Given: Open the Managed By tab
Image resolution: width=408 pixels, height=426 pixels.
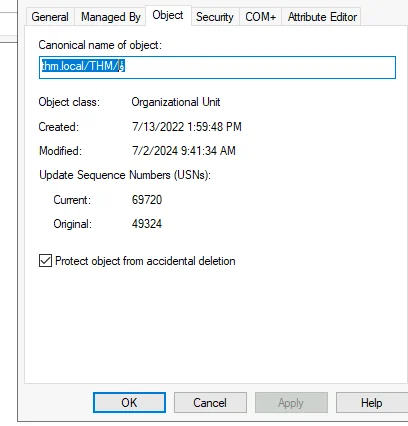Looking at the screenshot, I should click(111, 17).
